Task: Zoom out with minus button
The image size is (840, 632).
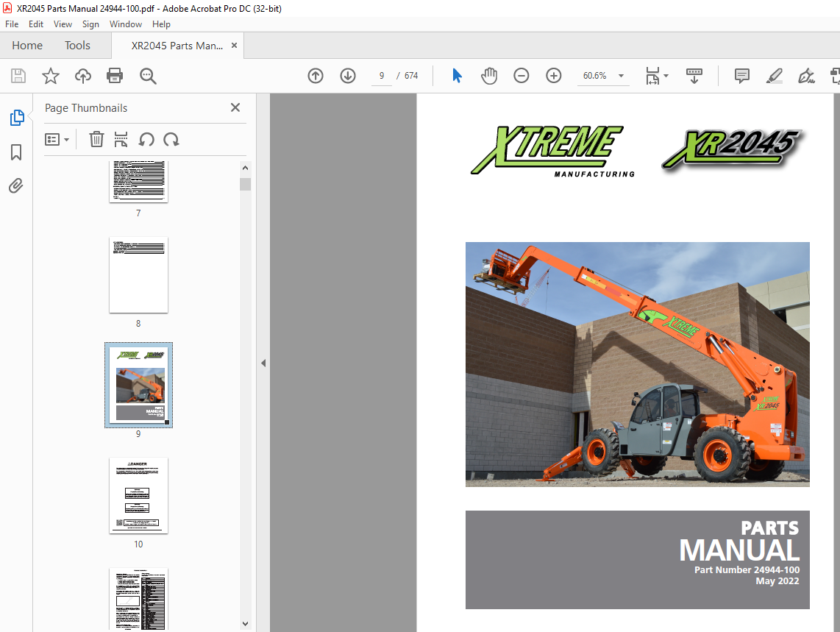Action: pyautogui.click(x=521, y=76)
